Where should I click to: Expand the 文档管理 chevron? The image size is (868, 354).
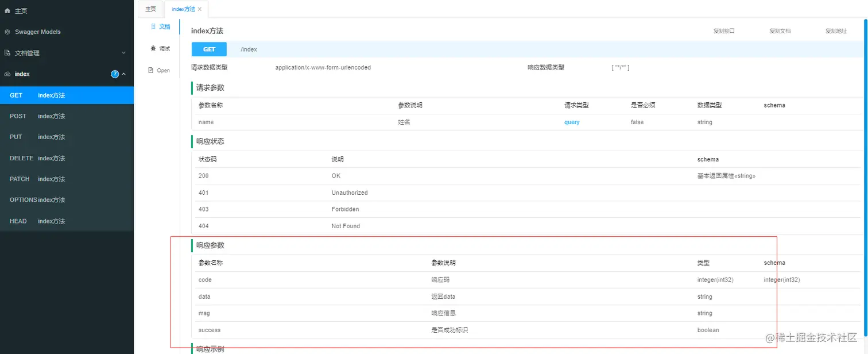123,53
